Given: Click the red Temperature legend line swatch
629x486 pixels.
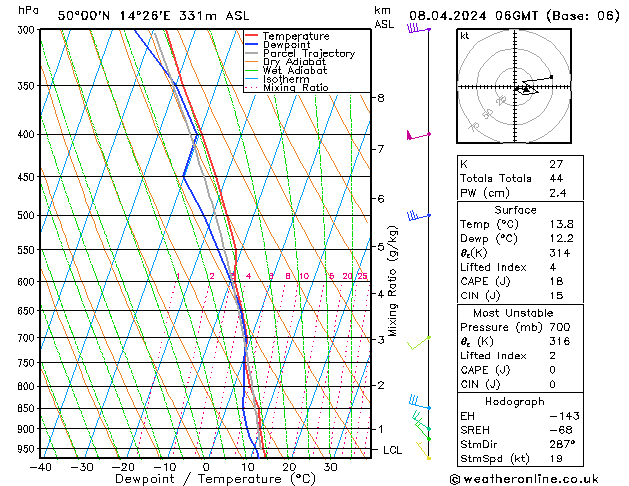Looking at the screenshot, I should [252, 36].
